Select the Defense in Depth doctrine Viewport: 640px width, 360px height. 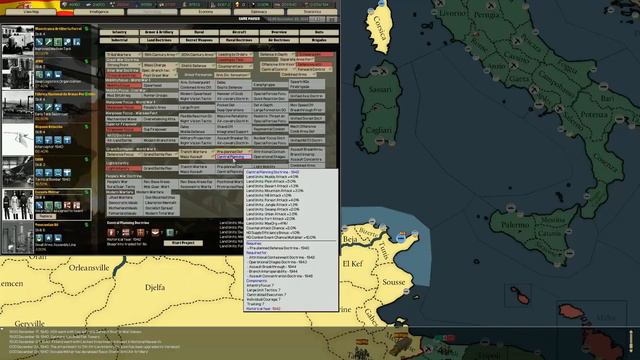click(276, 54)
